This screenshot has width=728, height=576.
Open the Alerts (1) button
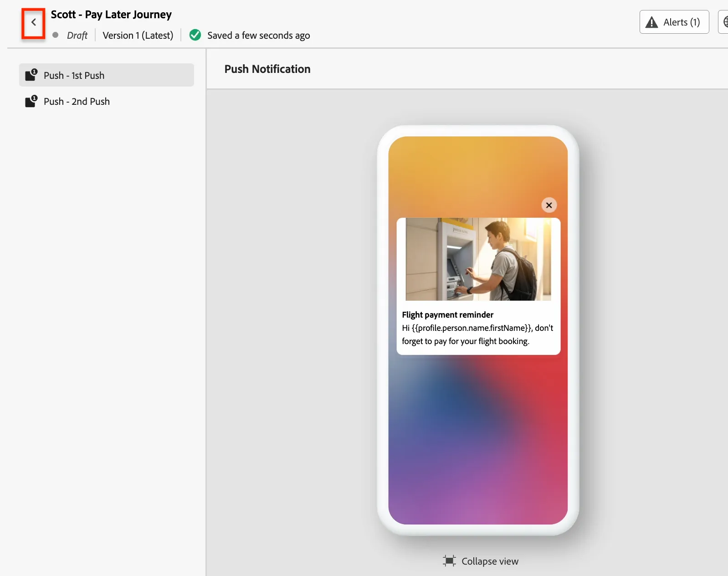click(674, 22)
